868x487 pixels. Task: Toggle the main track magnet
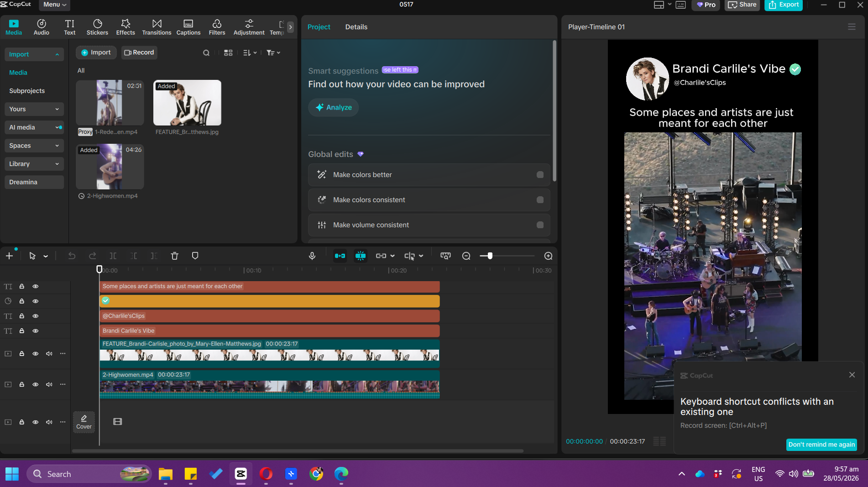tap(340, 256)
